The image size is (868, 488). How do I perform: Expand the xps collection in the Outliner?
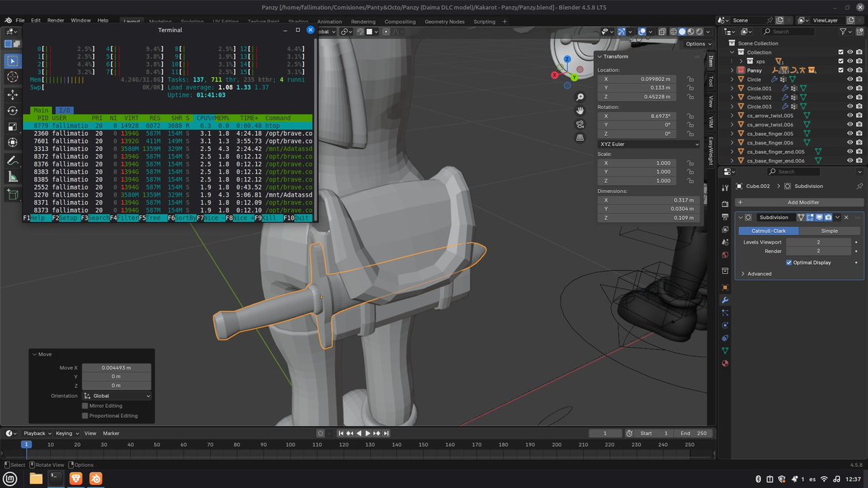pos(740,61)
